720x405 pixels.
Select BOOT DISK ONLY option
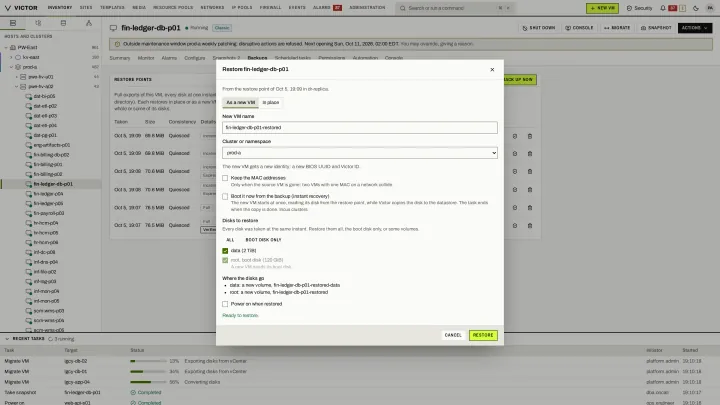(263, 240)
